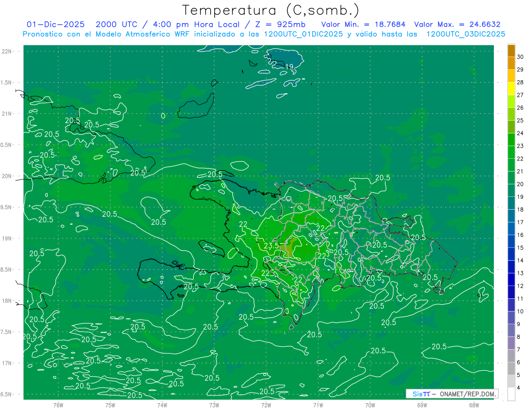532x411 pixels.
Task: Click the 'SisTT - ONAMET/REP.DOM.' credit label
Action: click(x=452, y=394)
